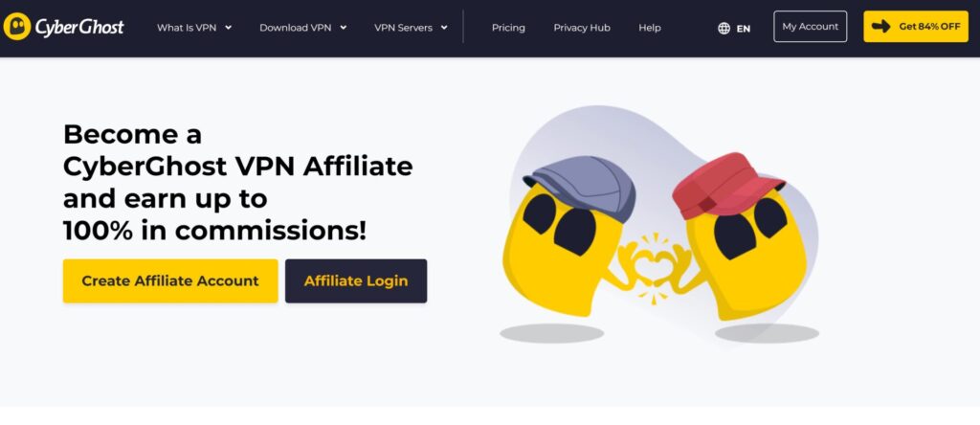The height and width of the screenshot is (425, 980).
Task: Click Create Affiliate Account button
Action: tap(170, 280)
